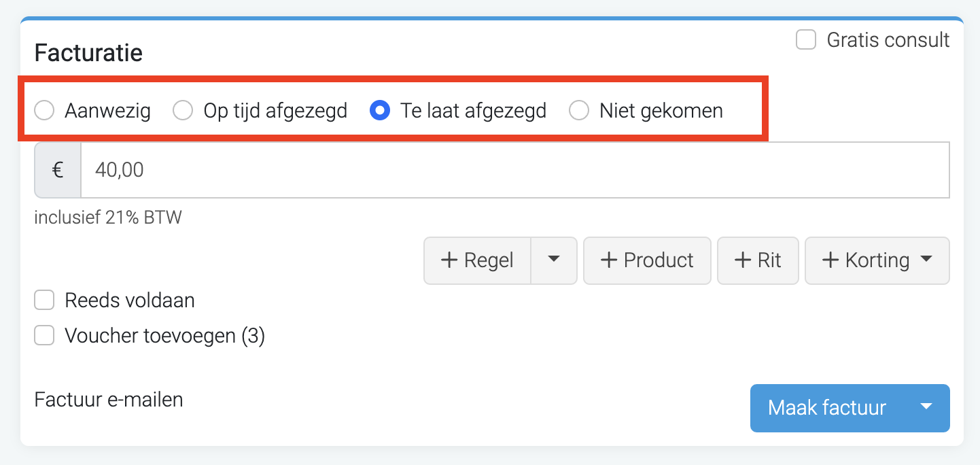Check the Voucher toevoegen (3) box
Viewport: 980px width, 465px height.
(x=45, y=335)
